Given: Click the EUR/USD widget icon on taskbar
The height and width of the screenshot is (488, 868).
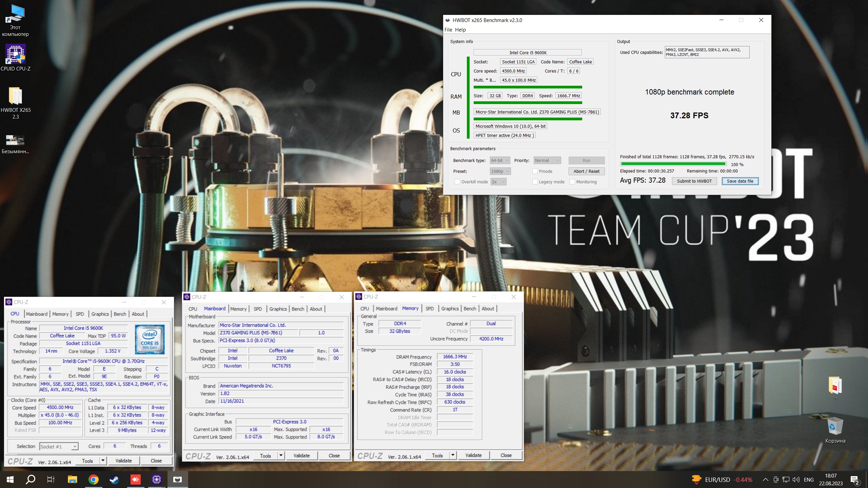Looking at the screenshot, I should (x=696, y=480).
